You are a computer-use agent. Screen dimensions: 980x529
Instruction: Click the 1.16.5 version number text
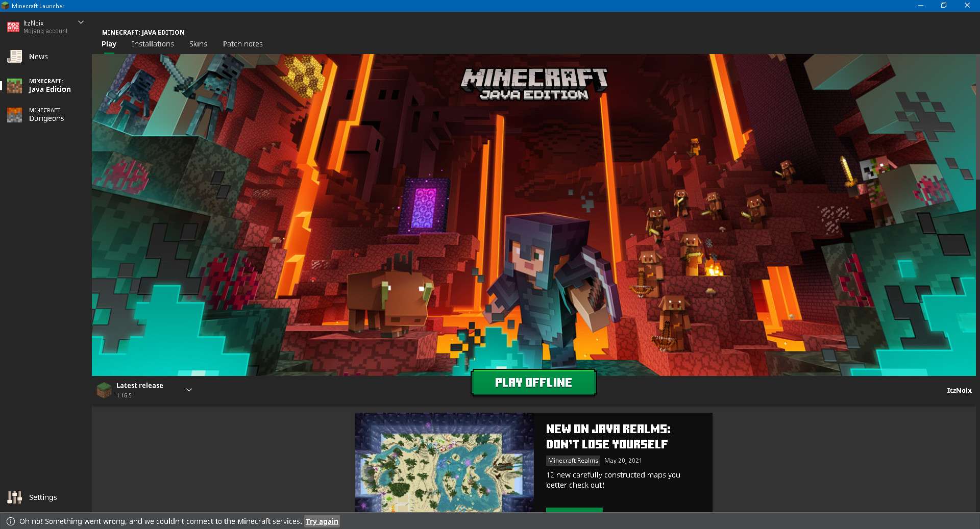[x=124, y=395]
